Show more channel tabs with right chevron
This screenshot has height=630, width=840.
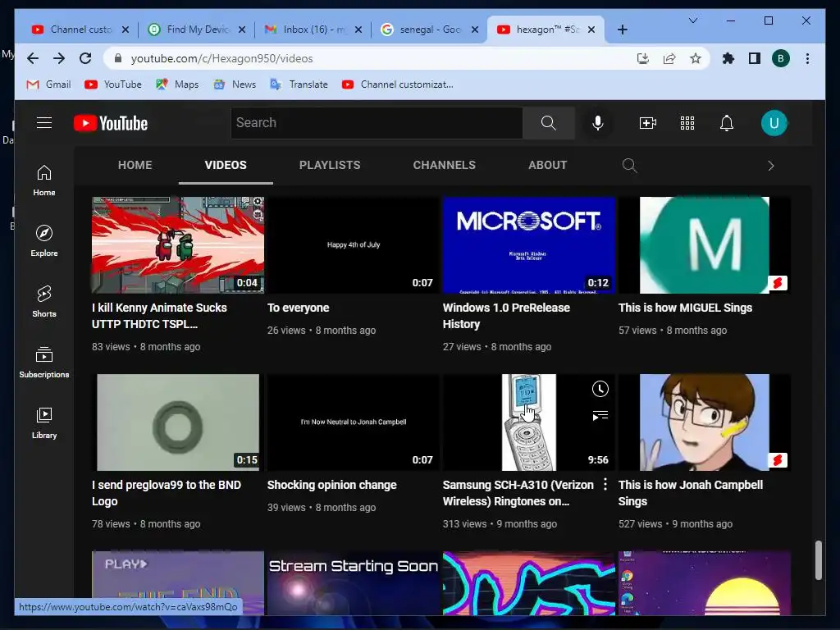point(771,166)
